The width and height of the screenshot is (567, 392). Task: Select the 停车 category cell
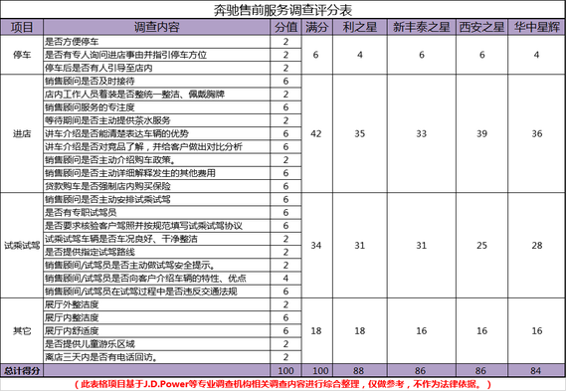[22, 55]
